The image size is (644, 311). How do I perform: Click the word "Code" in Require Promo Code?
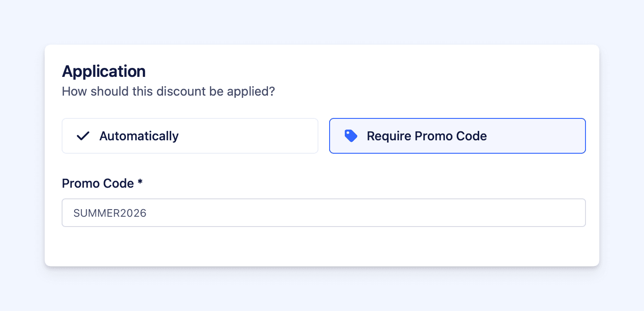click(471, 136)
